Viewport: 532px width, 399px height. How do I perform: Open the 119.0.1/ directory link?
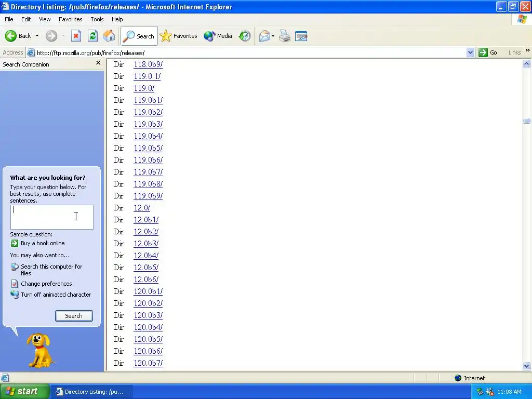click(147, 76)
